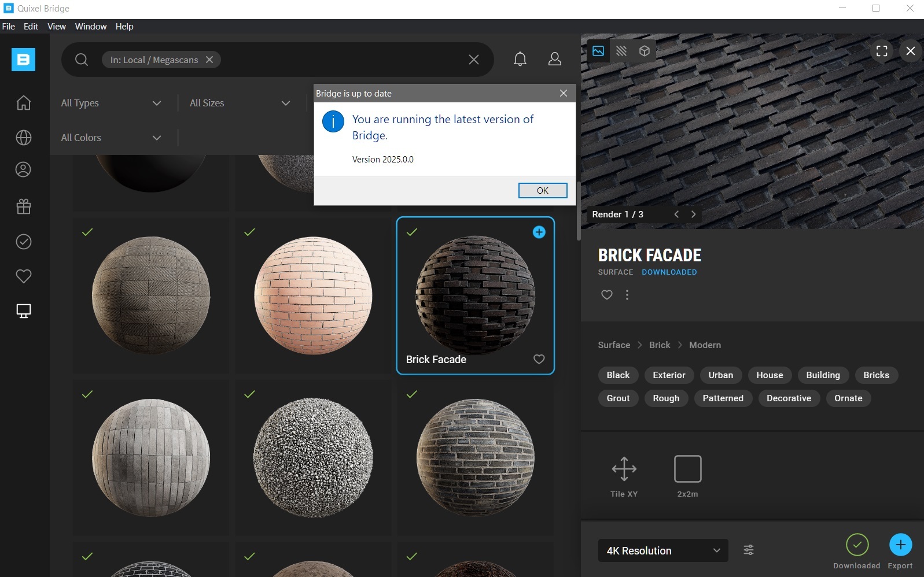Screen dimensions: 924x577
Task: Switch to 3D preview cube icon
Action: [644, 51]
